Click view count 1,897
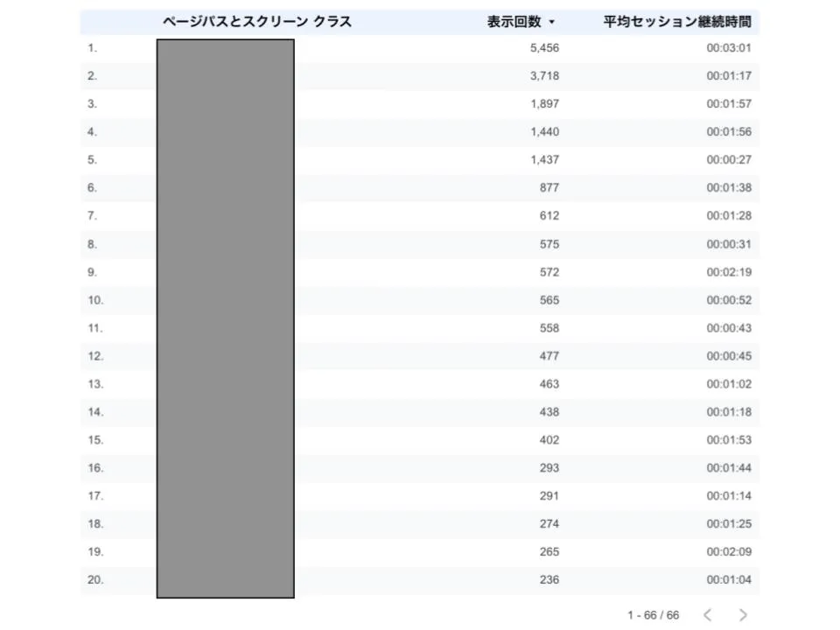Viewport: 840px width, 630px height. point(544,103)
